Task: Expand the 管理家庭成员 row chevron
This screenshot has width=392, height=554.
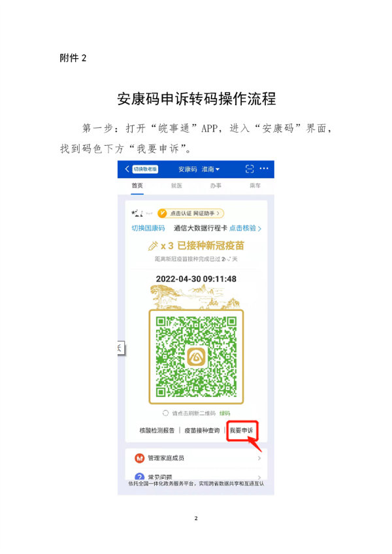Action: 259,458
